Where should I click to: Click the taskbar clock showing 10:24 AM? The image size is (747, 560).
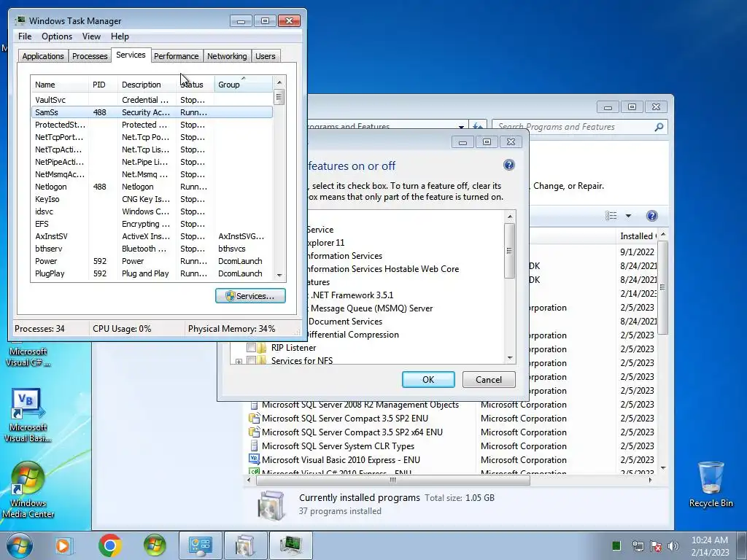point(710,545)
